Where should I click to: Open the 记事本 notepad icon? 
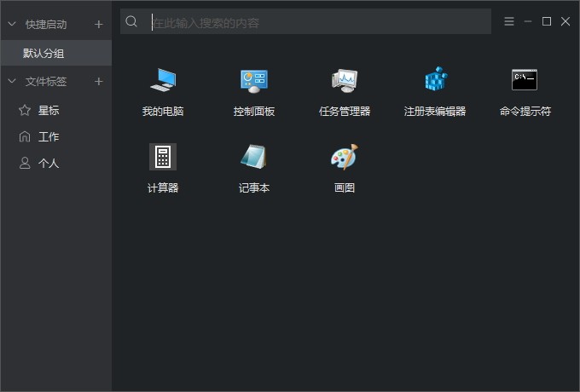point(254,157)
